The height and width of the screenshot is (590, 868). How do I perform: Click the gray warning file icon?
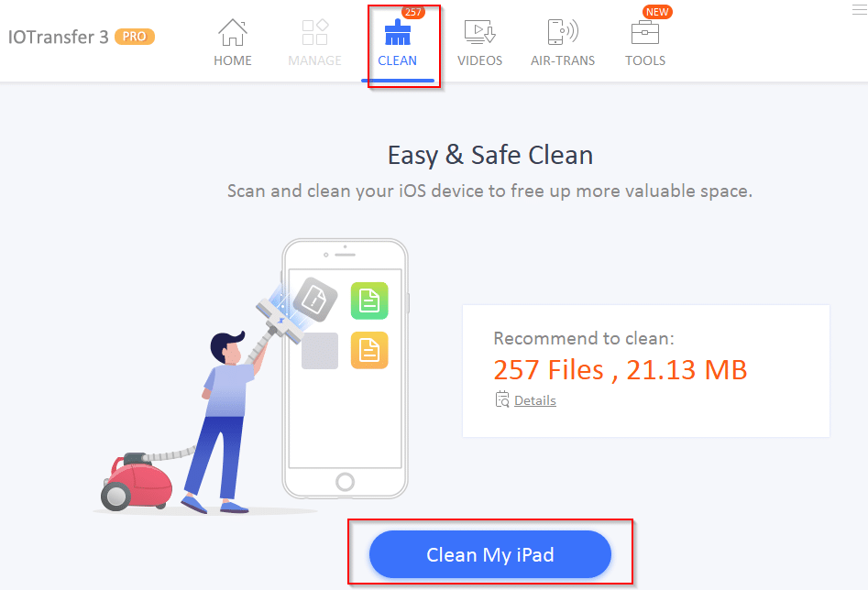[x=315, y=300]
